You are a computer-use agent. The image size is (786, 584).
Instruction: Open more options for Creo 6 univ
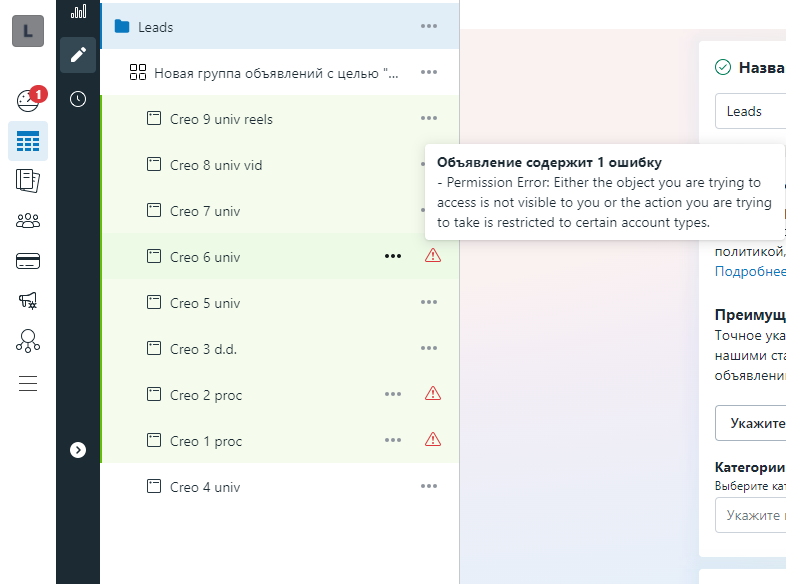point(393,256)
